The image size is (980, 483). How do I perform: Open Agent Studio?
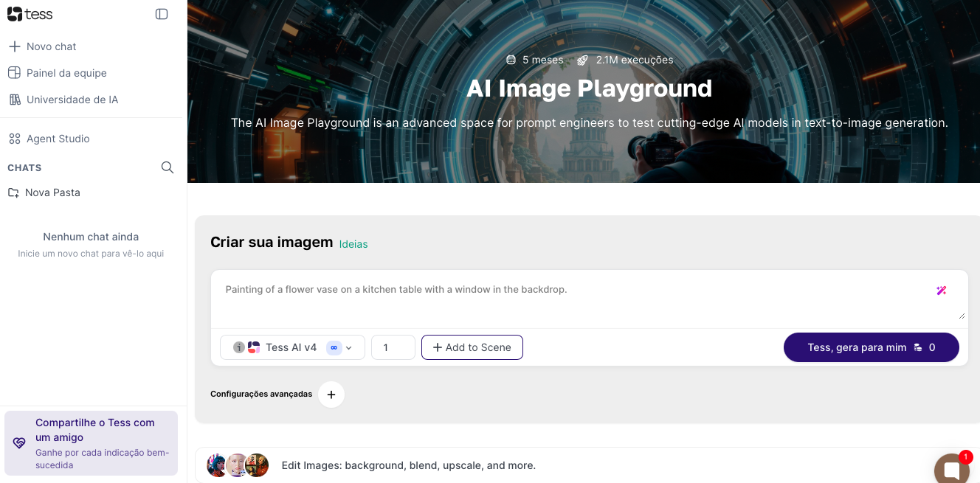tap(49, 139)
